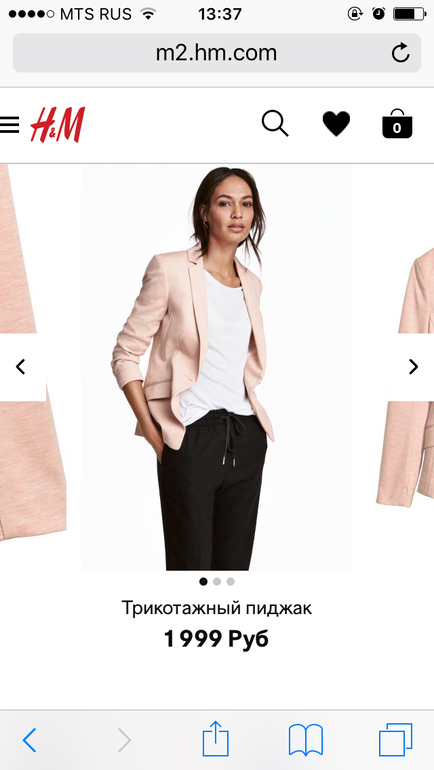The width and height of the screenshot is (434, 770).
Task: Show previous product image with left chevron
Action: pyautogui.click(x=21, y=367)
